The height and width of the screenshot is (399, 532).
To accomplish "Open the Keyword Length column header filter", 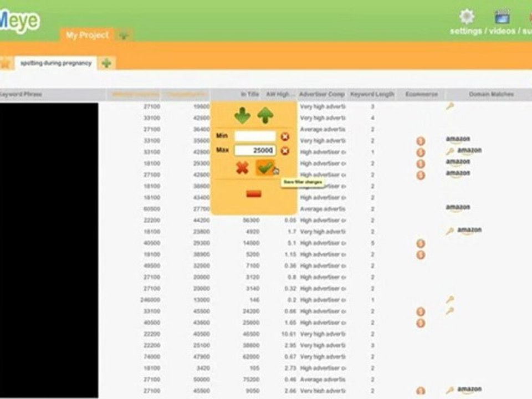I will tap(372, 94).
